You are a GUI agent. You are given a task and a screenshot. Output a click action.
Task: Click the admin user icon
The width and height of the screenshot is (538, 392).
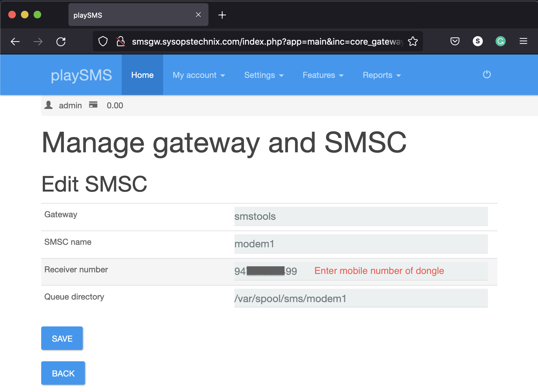point(48,105)
